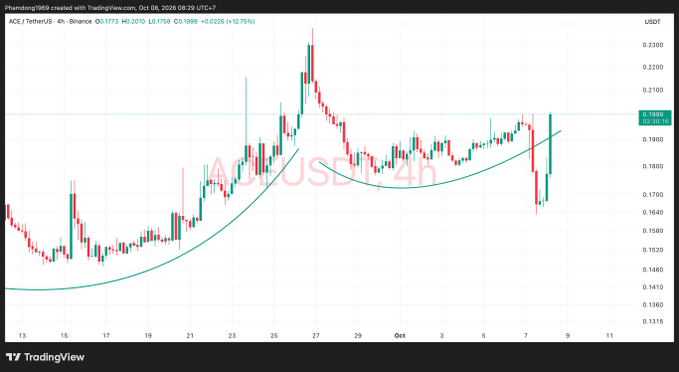679x372 pixels.
Task: Click the 0.1800 price axis label
Action: [653, 166]
